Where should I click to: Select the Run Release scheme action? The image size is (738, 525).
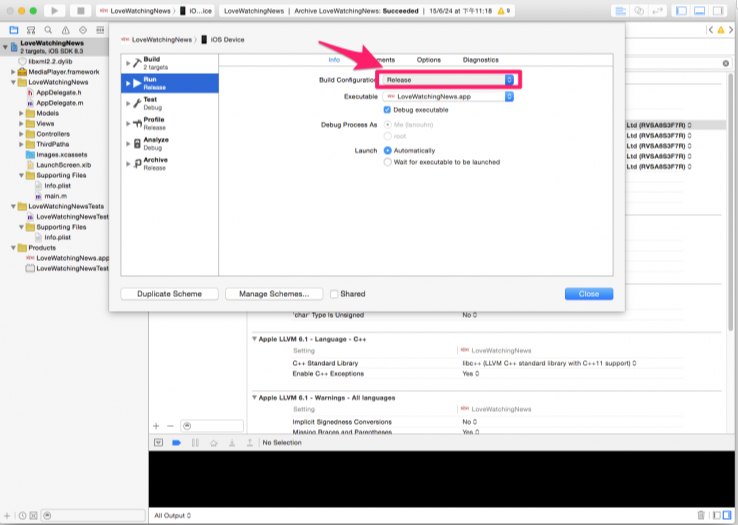pos(169,83)
